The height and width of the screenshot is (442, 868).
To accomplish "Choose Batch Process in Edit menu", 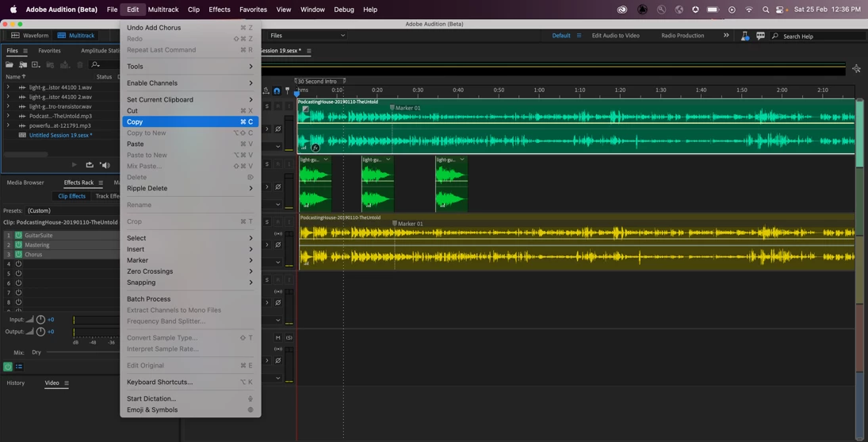I will click(190, 299).
